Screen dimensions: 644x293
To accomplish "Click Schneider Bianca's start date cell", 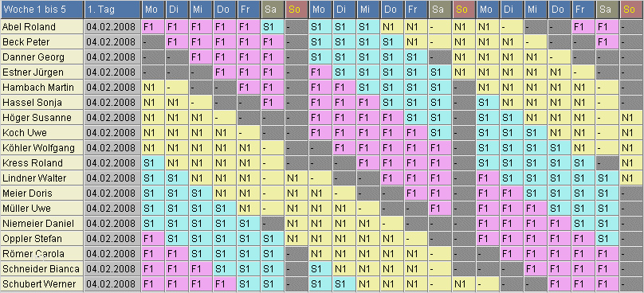I will 112,269.
